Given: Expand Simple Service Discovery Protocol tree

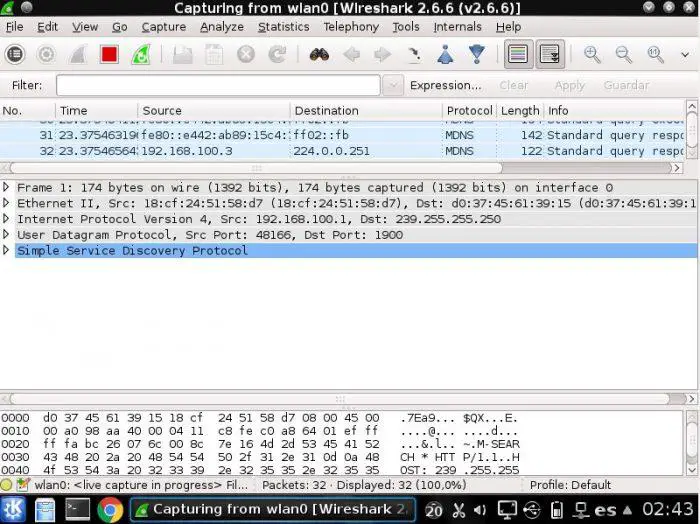Looking at the screenshot, I should (x=6, y=250).
